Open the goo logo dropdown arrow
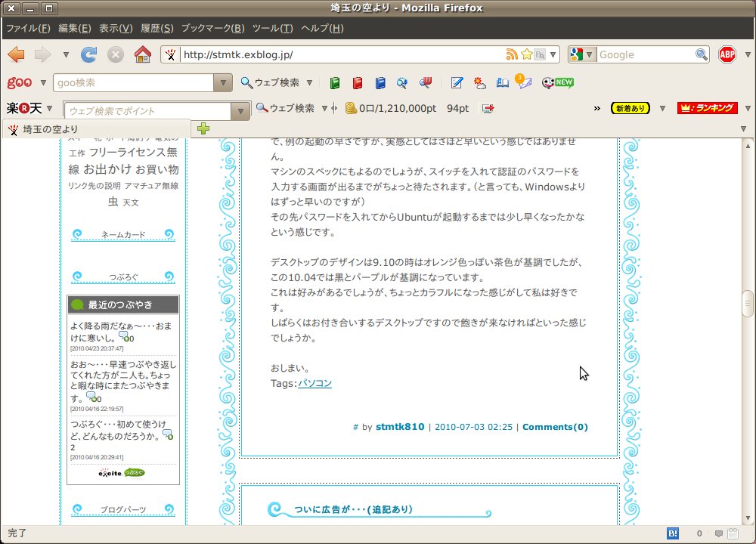756x544 pixels. [x=43, y=83]
